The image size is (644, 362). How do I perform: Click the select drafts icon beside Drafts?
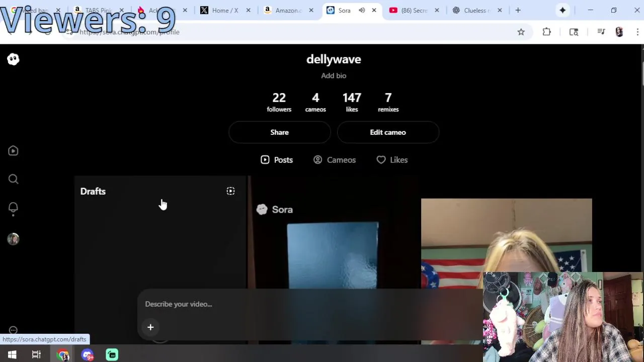click(x=230, y=191)
